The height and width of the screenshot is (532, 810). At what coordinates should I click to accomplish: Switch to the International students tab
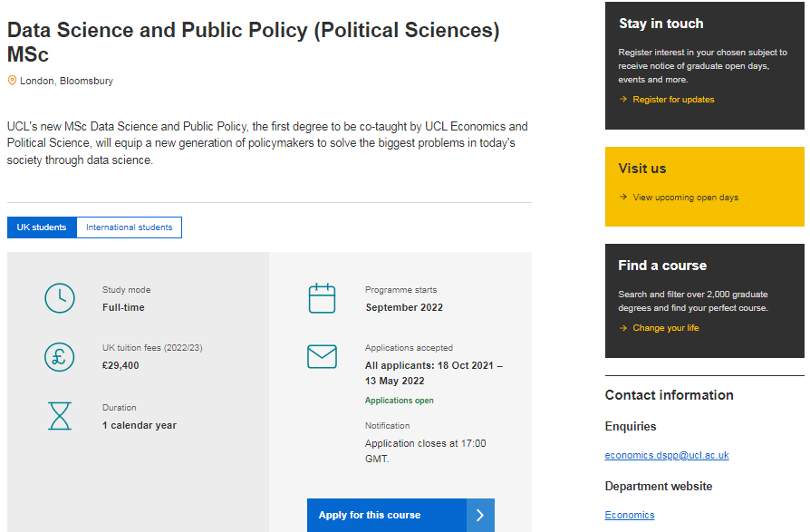click(129, 227)
